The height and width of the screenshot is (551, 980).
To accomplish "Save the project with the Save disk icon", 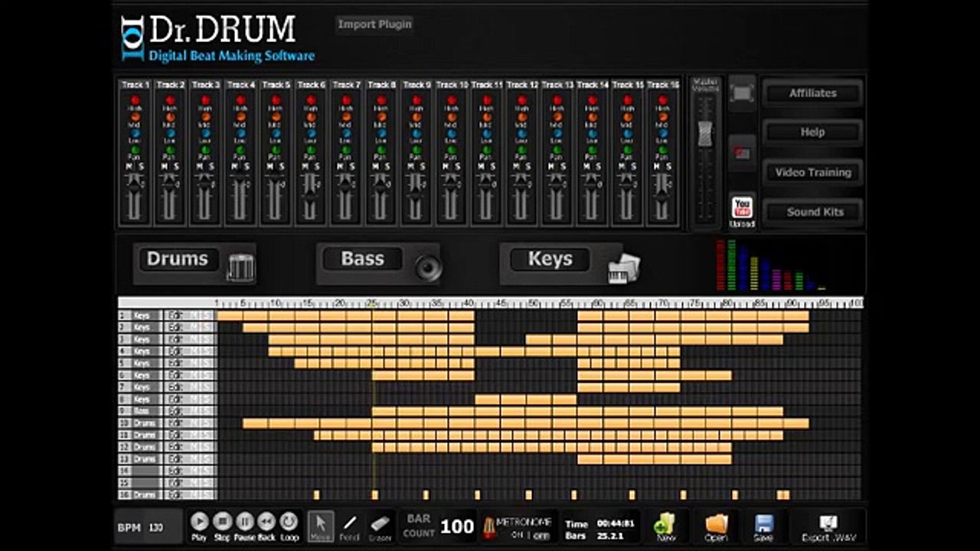I will point(763,527).
